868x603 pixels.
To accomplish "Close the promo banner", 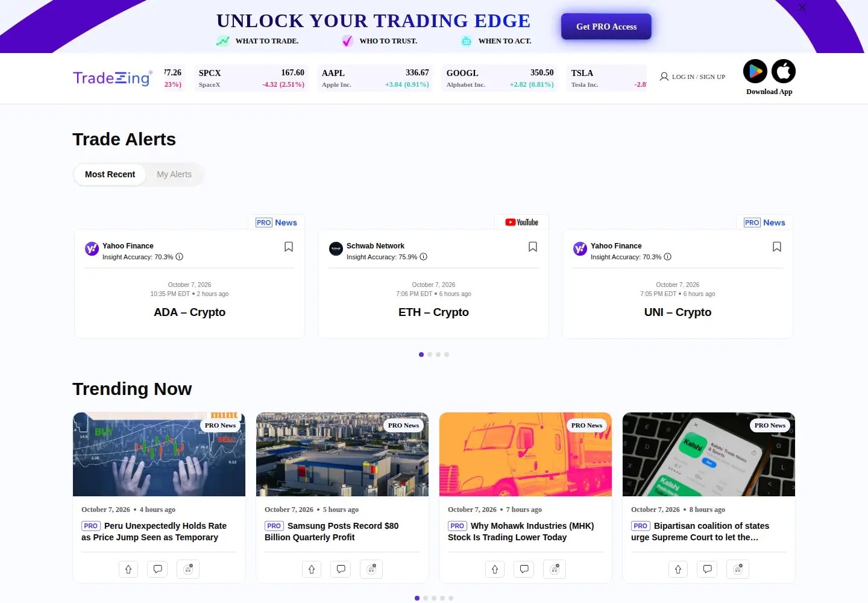I will click(802, 7).
